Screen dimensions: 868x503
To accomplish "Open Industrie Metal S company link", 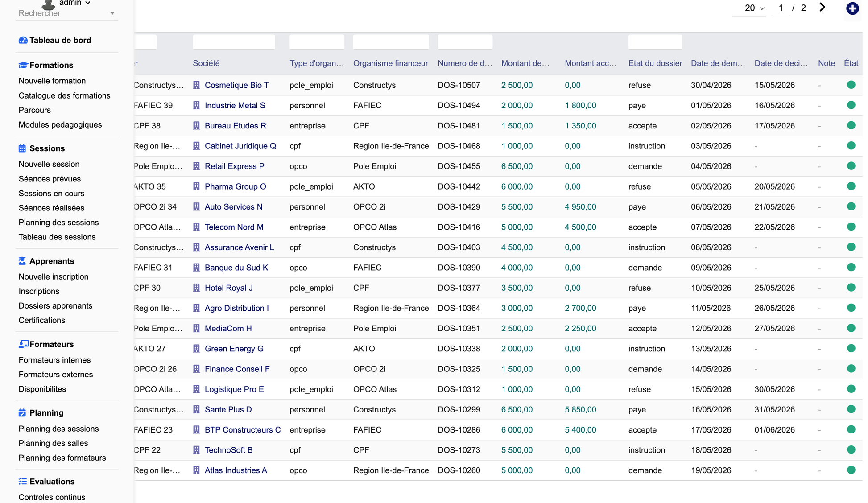I will coord(235,106).
